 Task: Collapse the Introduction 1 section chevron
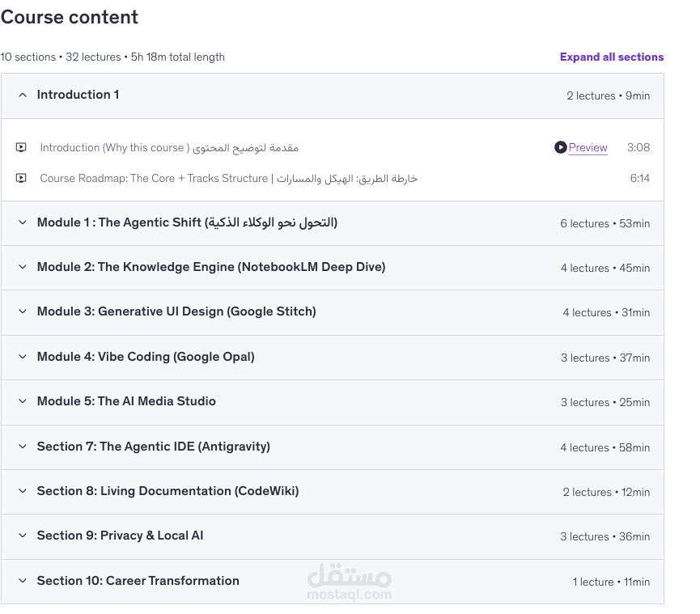coord(22,95)
